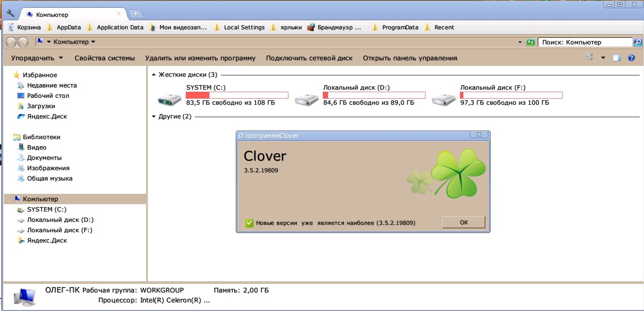Open Недавние места
The image size is (644, 311).
pos(52,85)
